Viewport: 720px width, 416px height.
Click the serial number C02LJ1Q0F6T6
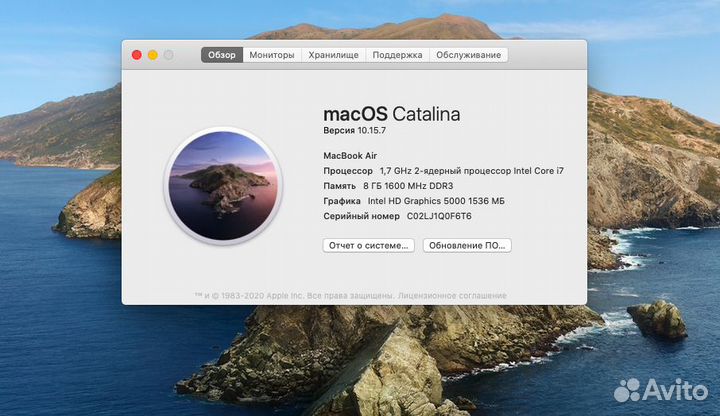tap(439, 216)
